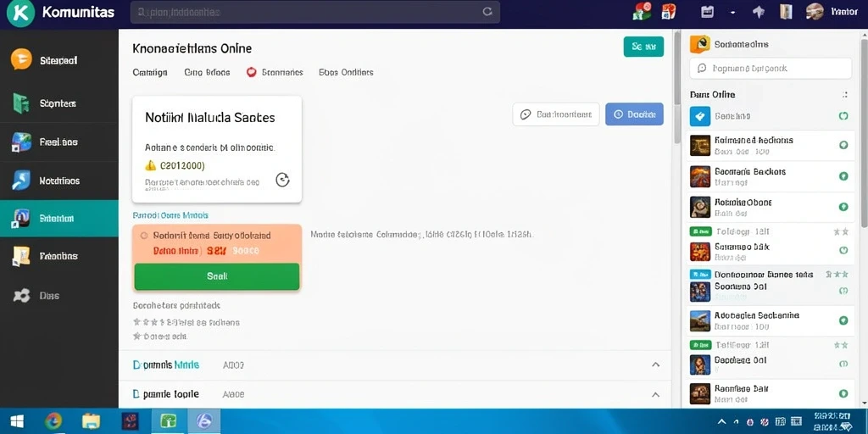Switch to the Sbos Ondiirrs tab
The height and width of the screenshot is (434, 868).
(346, 72)
